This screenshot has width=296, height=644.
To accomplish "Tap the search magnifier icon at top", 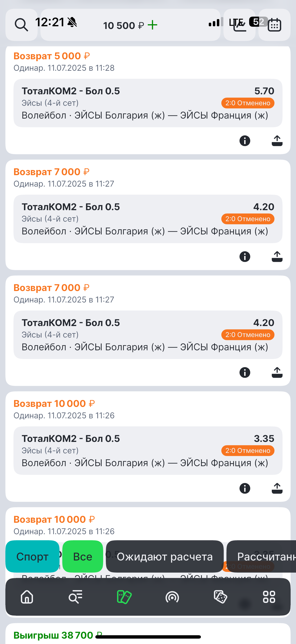I will 22,25.
